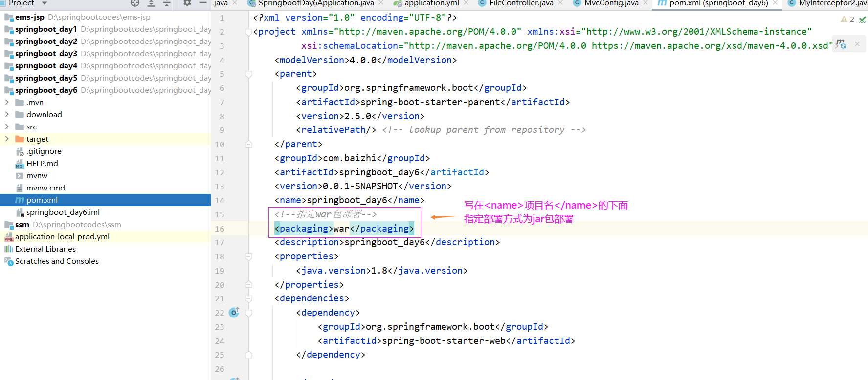The image size is (868, 380).
Task: Click the fold end marker on line 25
Action: pyautogui.click(x=249, y=355)
